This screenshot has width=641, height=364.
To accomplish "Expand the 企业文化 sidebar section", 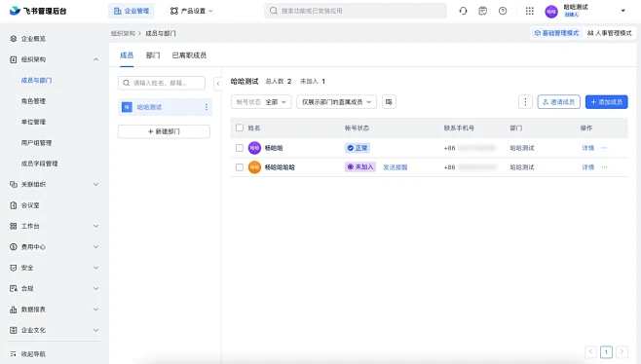I will (x=95, y=330).
